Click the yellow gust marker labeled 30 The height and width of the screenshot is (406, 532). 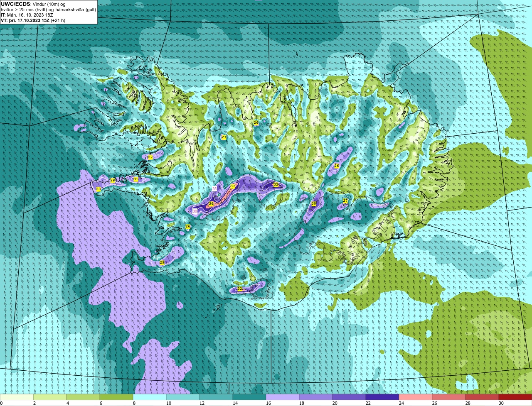click(314, 204)
